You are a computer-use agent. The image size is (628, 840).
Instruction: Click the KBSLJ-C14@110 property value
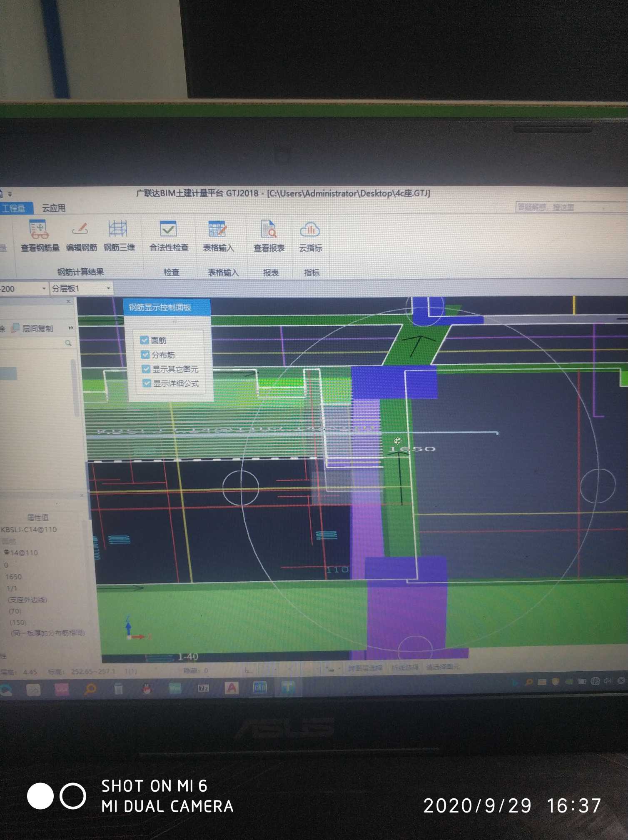point(29,530)
